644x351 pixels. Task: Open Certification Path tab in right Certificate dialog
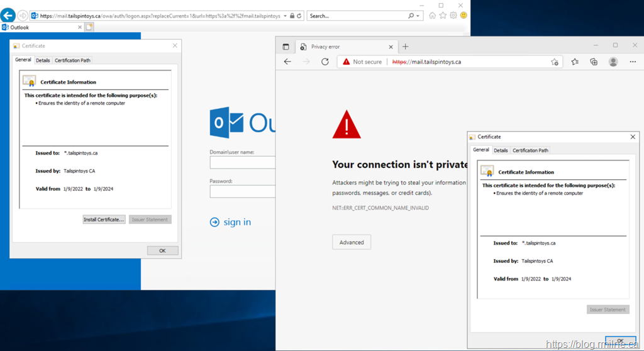(x=530, y=150)
